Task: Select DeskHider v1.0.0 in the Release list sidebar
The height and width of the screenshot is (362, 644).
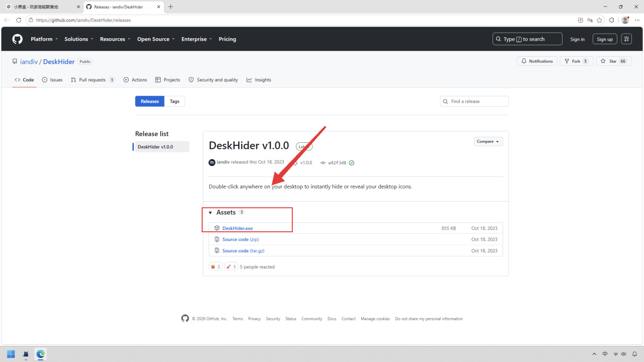Action: [x=162, y=147]
